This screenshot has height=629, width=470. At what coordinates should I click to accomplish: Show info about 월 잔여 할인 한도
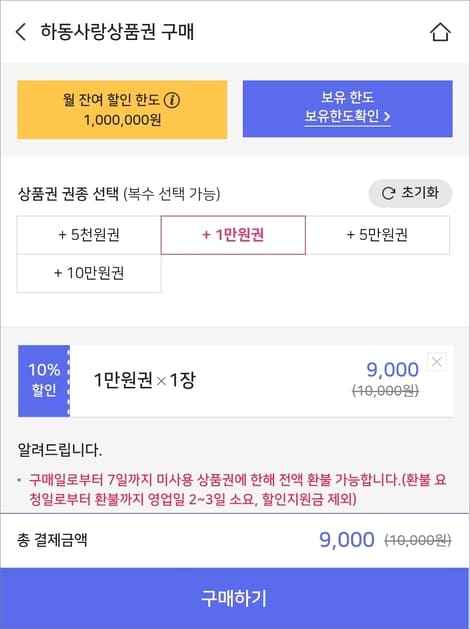pos(172,99)
